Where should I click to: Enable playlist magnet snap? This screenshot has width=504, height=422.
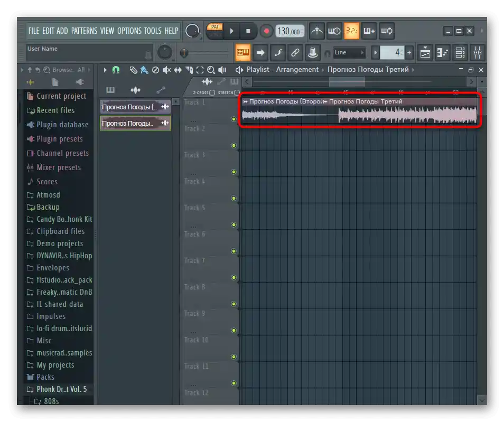(x=116, y=70)
